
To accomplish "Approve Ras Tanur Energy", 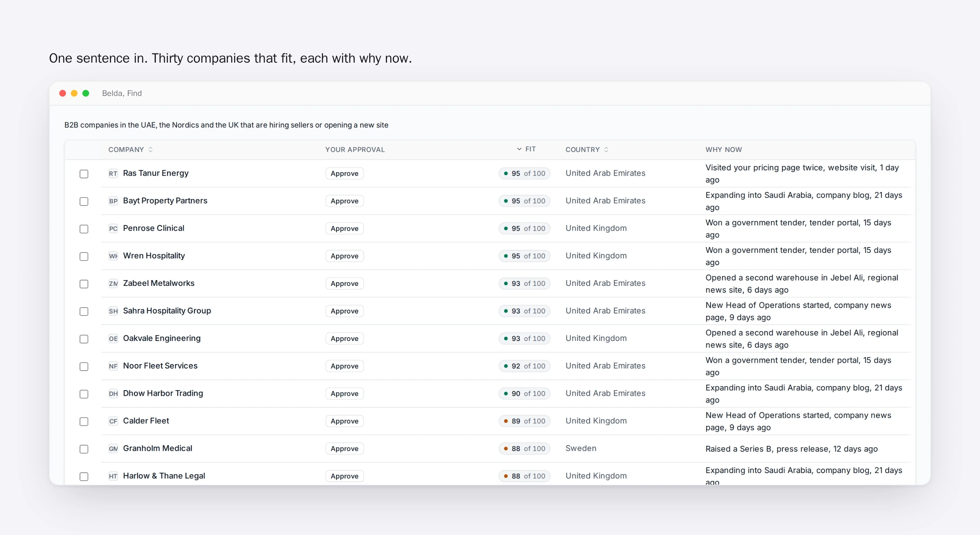I will click(344, 174).
